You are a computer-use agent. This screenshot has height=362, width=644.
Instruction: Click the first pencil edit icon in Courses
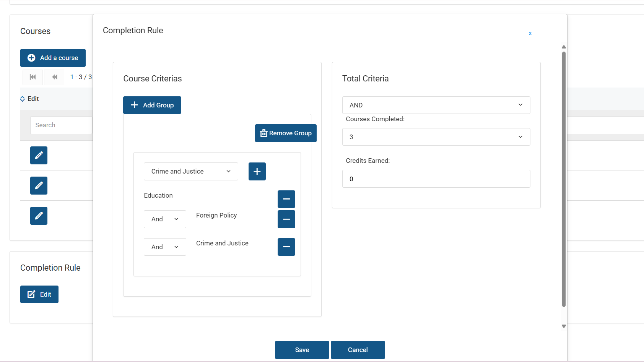click(39, 155)
